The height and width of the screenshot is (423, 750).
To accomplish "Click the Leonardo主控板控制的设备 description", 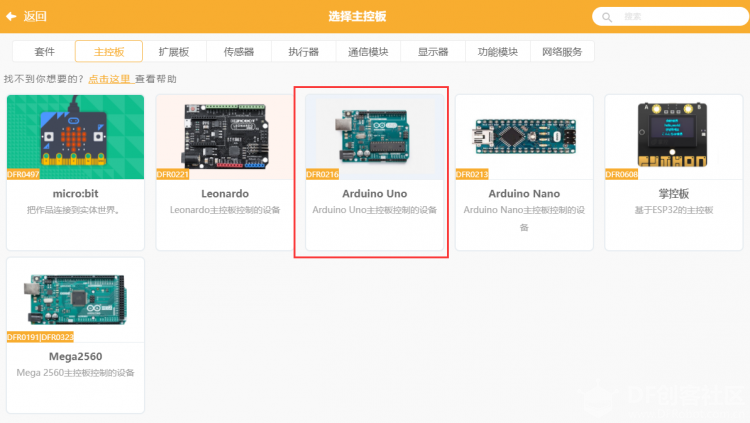I will pos(225,210).
